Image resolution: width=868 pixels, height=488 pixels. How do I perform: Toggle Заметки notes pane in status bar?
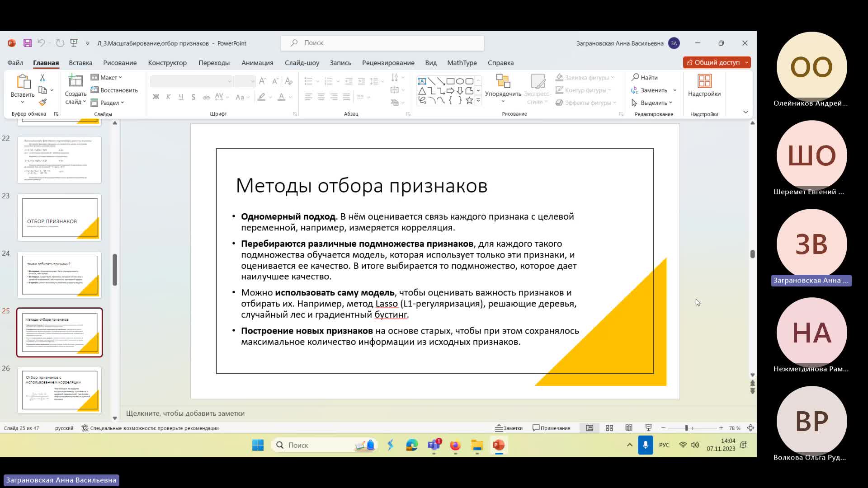[x=509, y=428]
